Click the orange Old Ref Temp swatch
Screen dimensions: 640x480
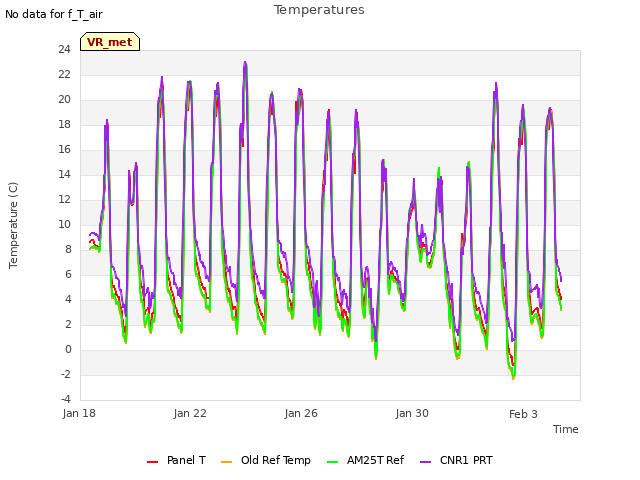point(226,462)
